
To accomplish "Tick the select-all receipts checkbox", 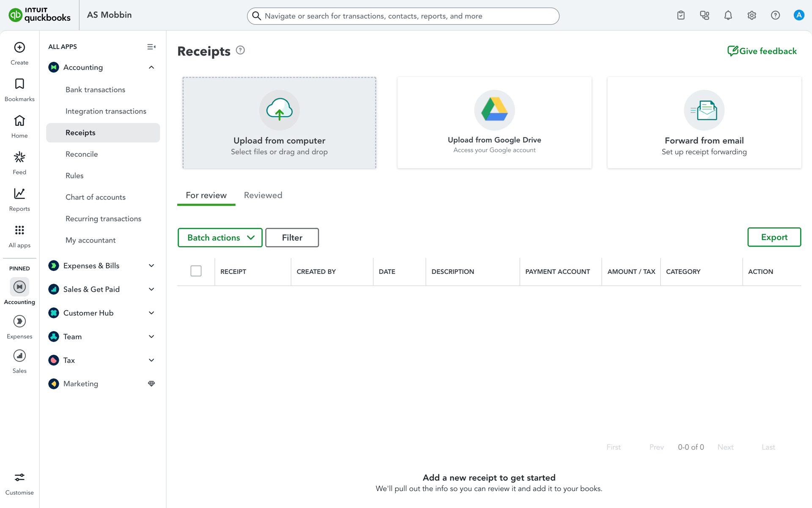I will pyautogui.click(x=196, y=271).
